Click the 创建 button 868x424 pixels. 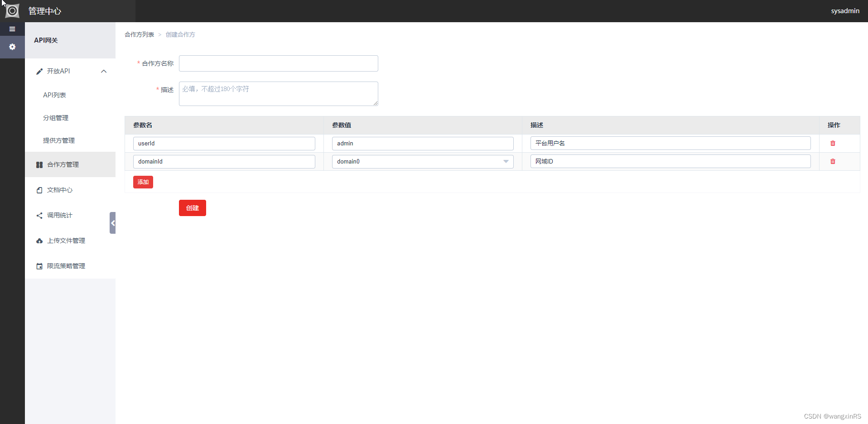tap(193, 208)
